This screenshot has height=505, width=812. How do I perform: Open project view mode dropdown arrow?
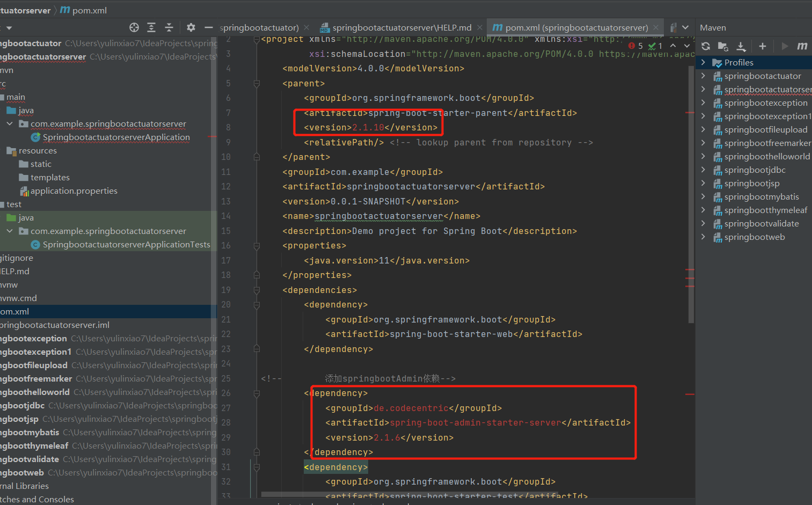(9, 28)
